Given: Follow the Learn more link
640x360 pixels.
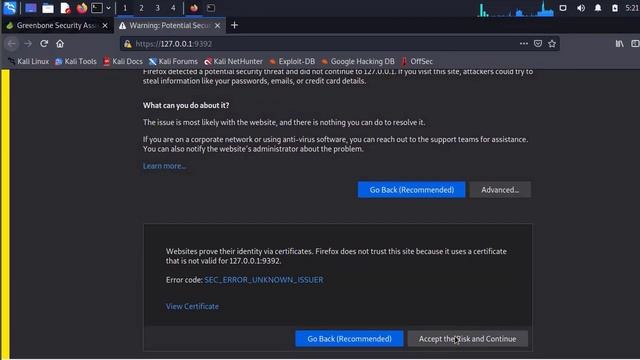Looking at the screenshot, I should pos(164,166).
